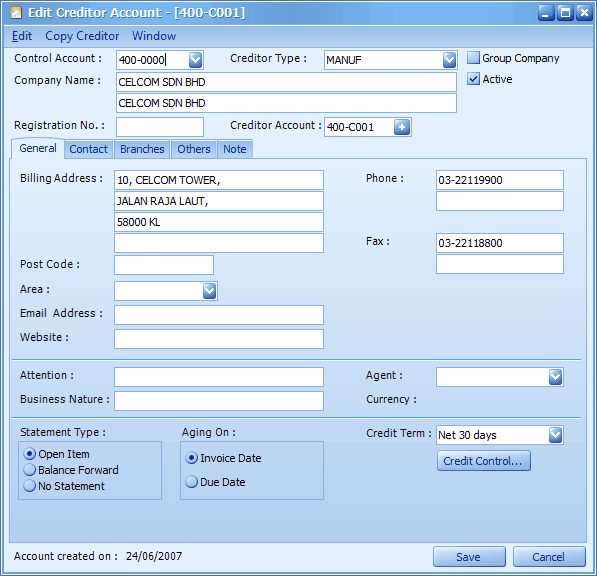The width and height of the screenshot is (597, 576).
Task: Open the Control Account dropdown
Action: point(195,60)
